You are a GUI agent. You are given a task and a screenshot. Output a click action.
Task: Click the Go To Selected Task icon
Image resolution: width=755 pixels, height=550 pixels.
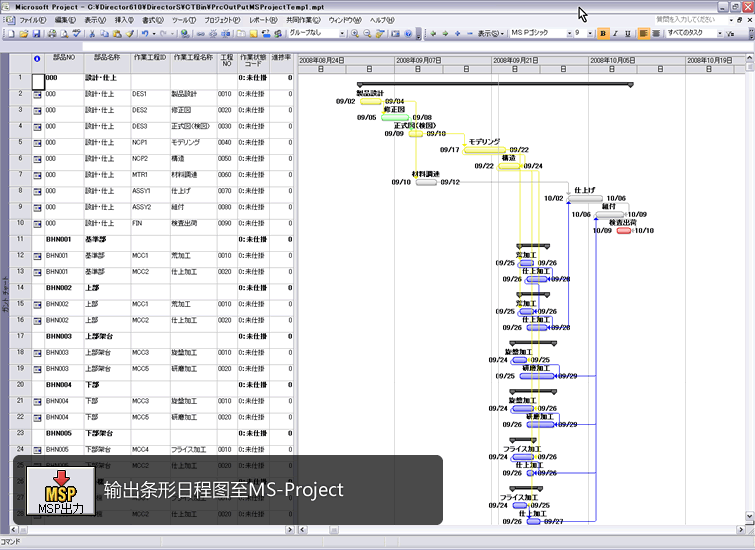point(380,34)
